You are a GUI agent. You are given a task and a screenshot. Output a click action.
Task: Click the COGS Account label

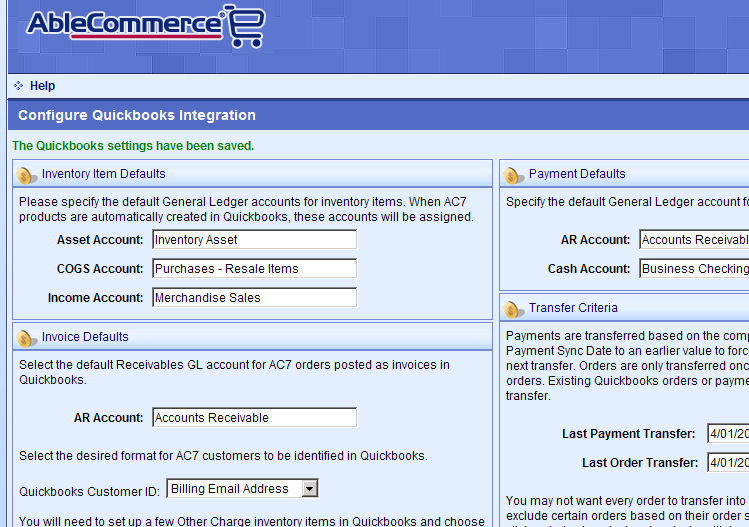(100, 269)
